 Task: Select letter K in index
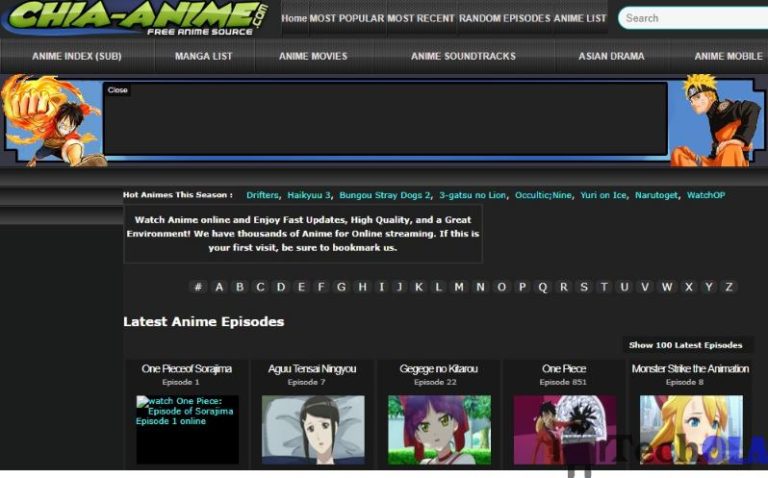click(x=419, y=287)
